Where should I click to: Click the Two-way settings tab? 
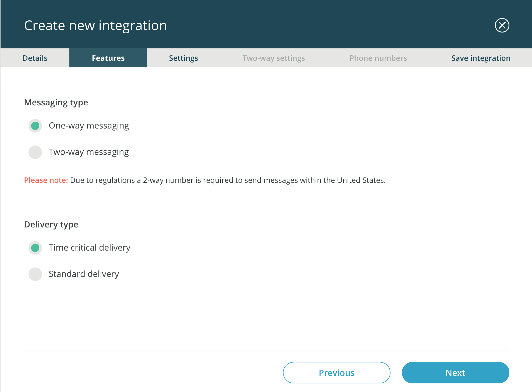point(274,58)
